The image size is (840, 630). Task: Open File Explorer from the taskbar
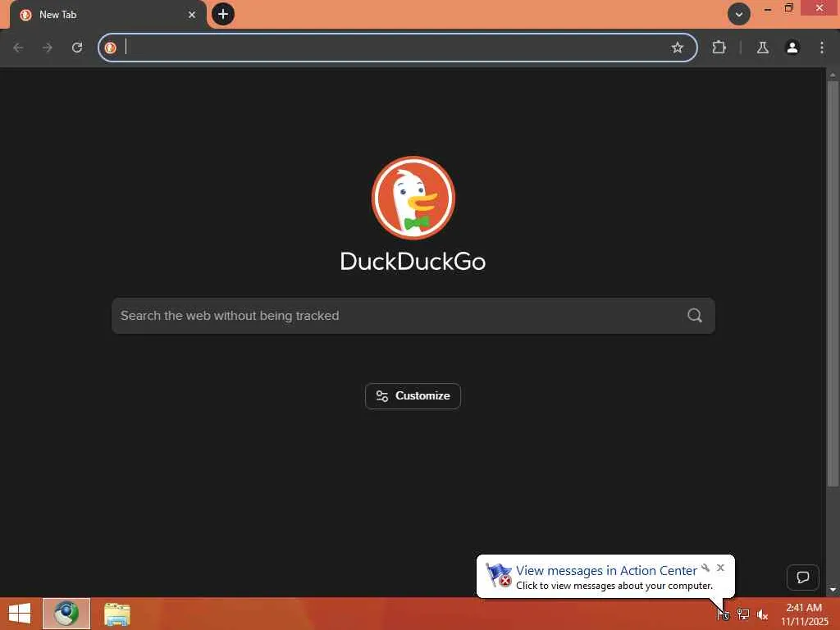click(116, 614)
